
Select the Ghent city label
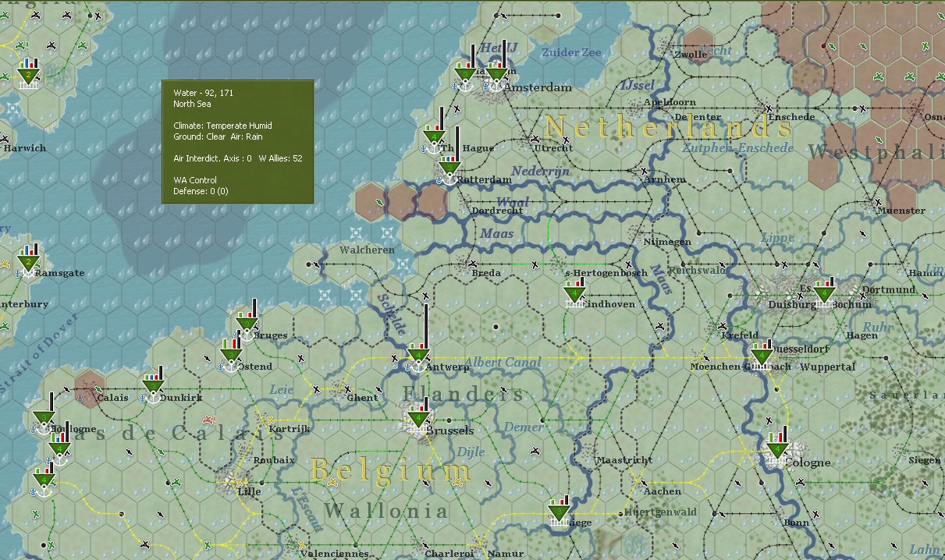tap(363, 398)
